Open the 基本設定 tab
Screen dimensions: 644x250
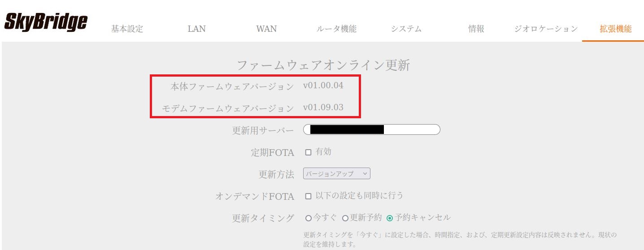(127, 29)
